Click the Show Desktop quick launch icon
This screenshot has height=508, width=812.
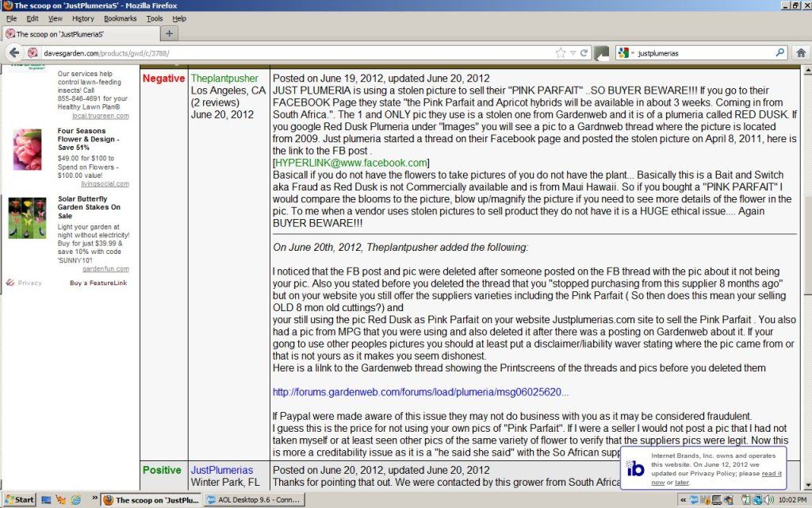pyautogui.click(x=46, y=500)
